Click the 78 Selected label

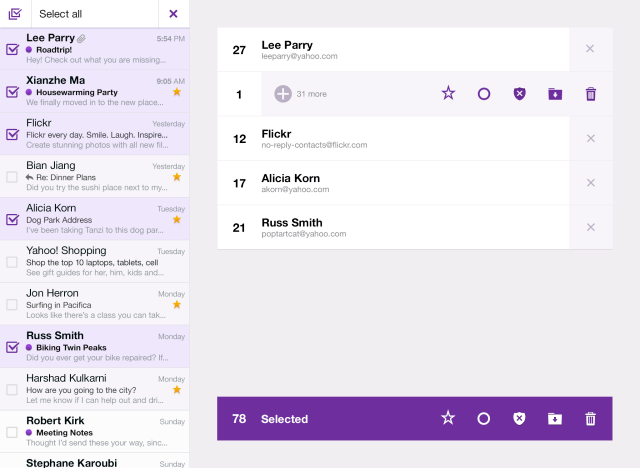point(270,419)
